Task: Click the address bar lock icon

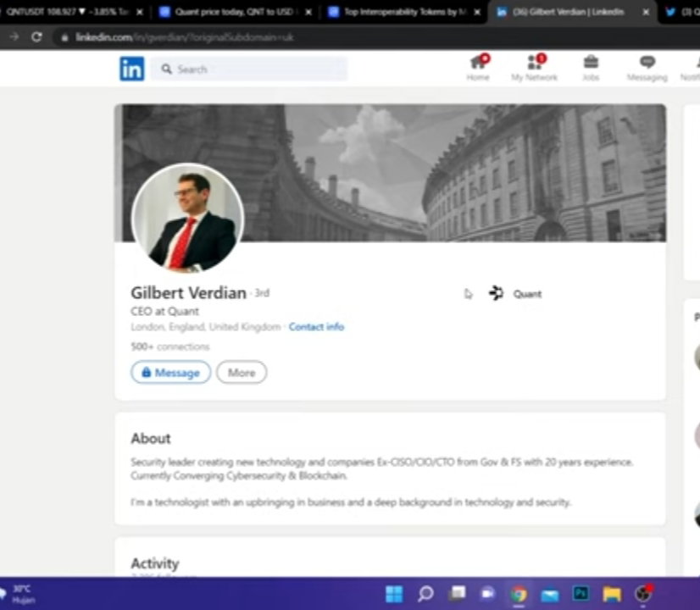Action: coord(64,37)
